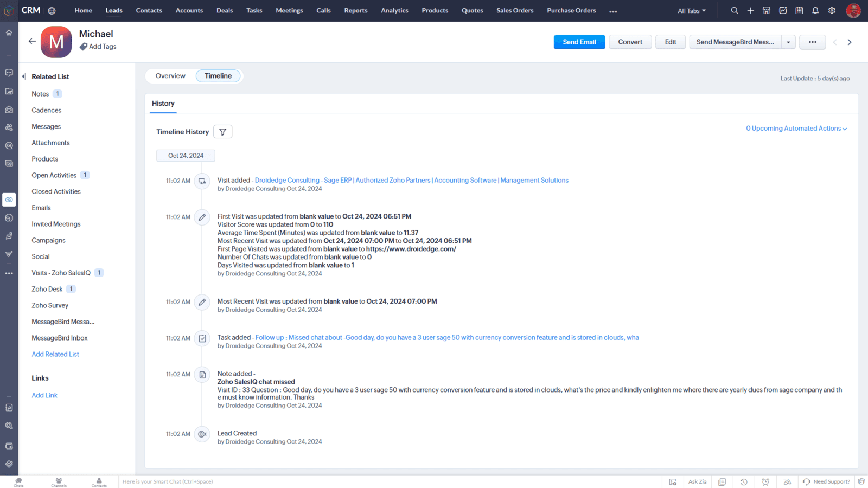This screenshot has height=488, width=868.
Task: Click Add Tags under Michael
Action: 103,47
